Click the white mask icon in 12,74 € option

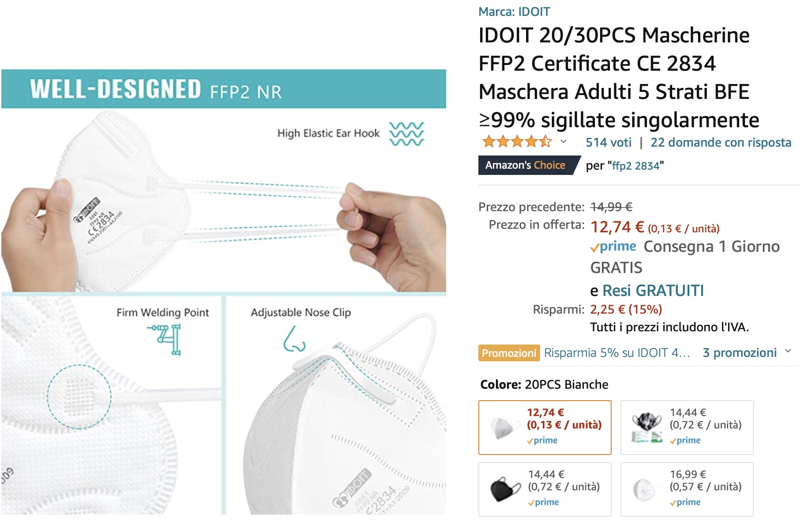(x=504, y=427)
